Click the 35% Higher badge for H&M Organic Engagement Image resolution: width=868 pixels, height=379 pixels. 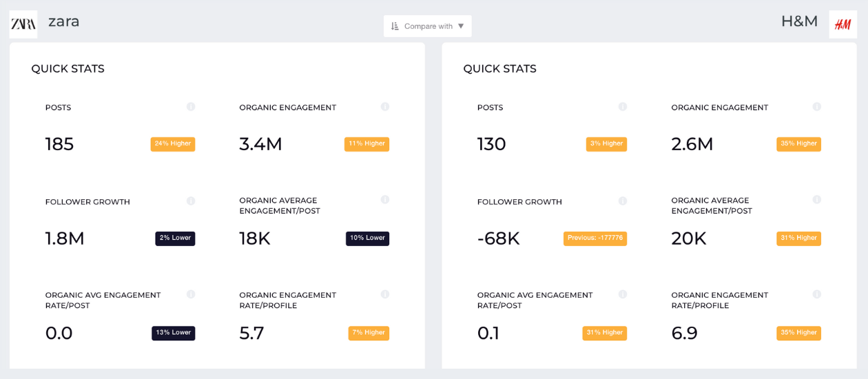(x=799, y=144)
